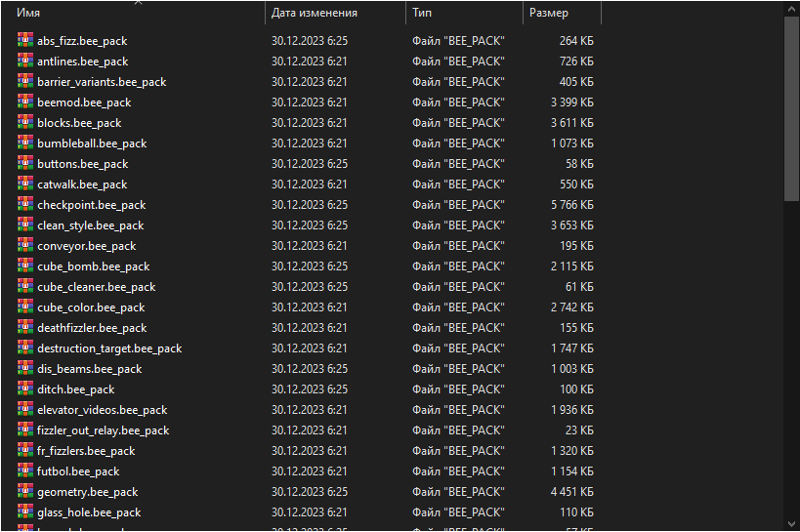Screen dimensions: 800x532
Task: Click the icon of cube_bomb.bee_pack
Action: (25, 266)
